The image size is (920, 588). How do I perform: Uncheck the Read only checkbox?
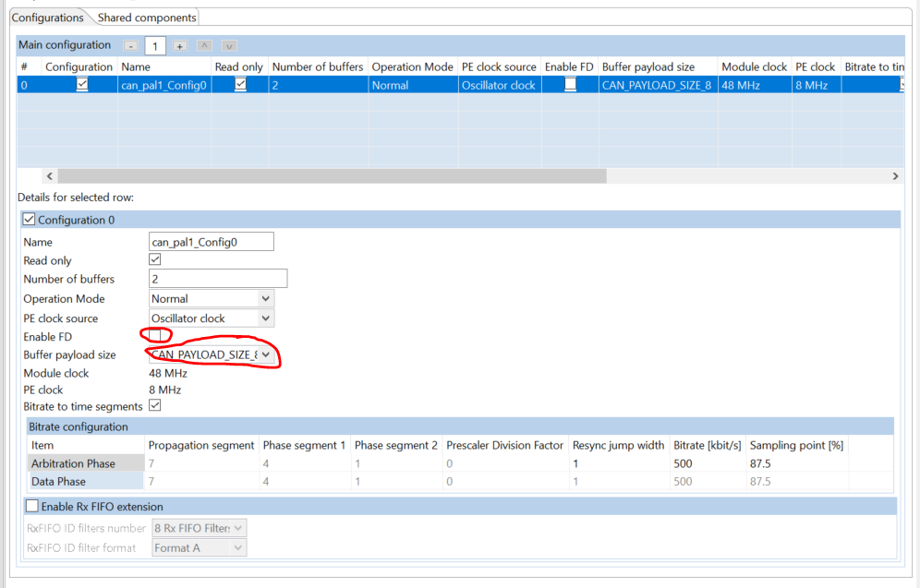click(156, 259)
